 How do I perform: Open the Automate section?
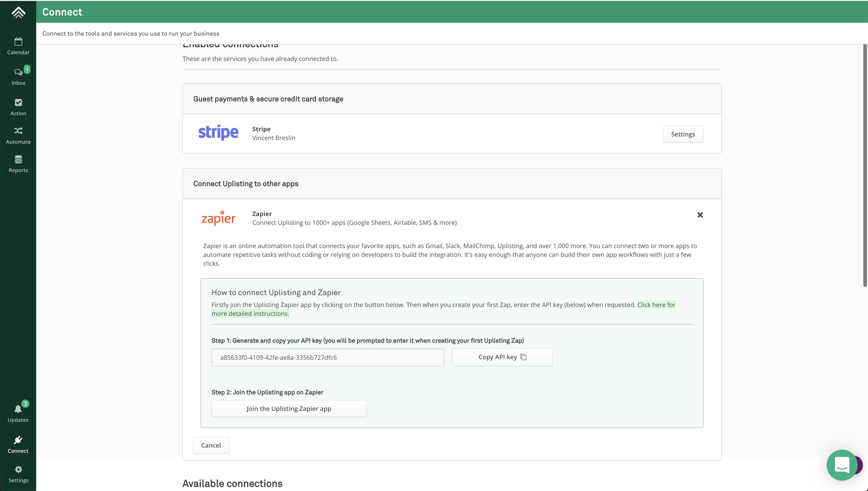[18, 136]
